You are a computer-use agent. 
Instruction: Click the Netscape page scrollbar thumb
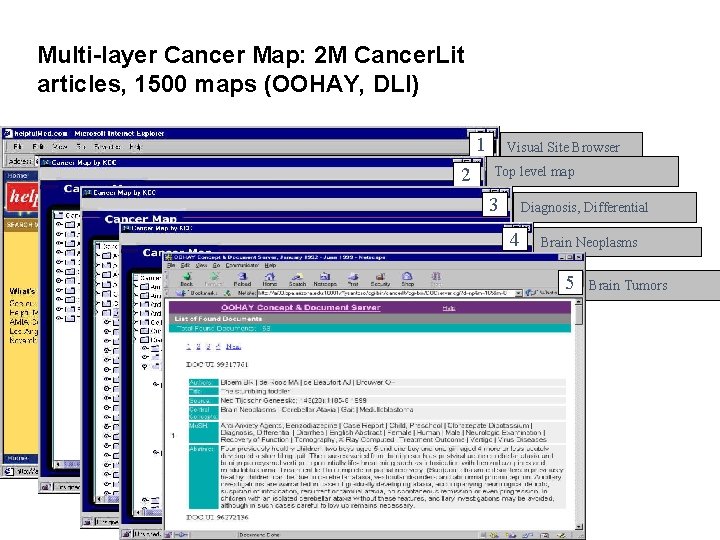pyautogui.click(x=579, y=315)
